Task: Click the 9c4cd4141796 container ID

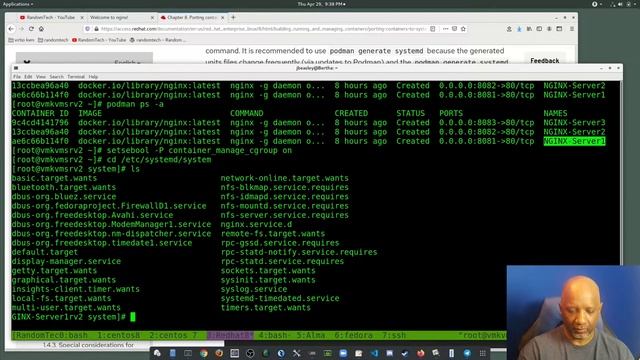Action: (x=40, y=122)
